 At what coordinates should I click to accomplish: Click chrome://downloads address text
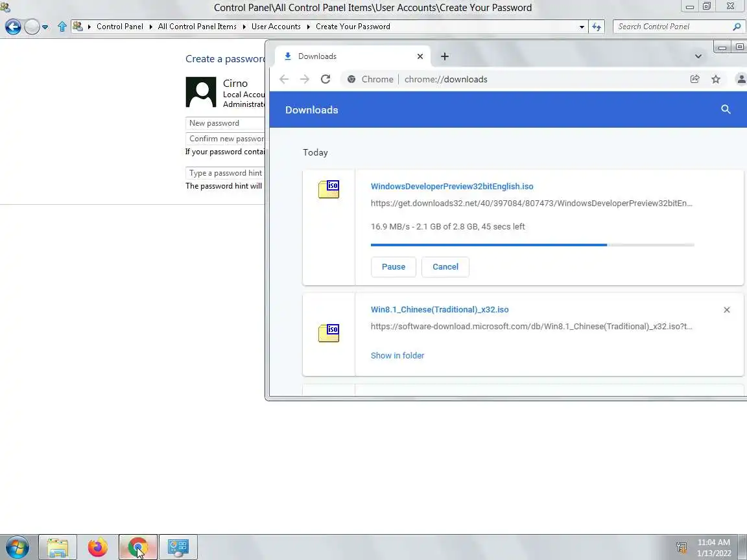click(x=446, y=80)
